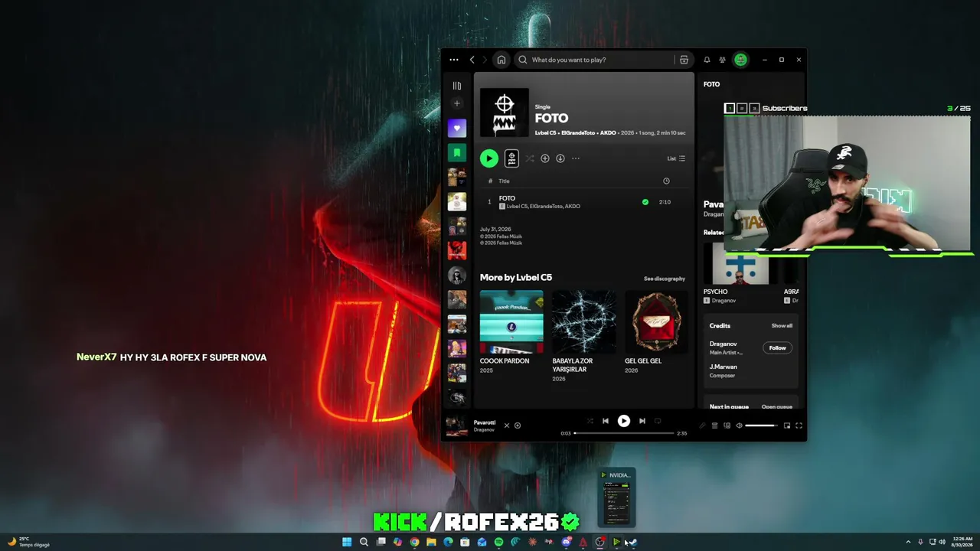
Task: Play the FOTO single with green button
Action: pos(488,158)
